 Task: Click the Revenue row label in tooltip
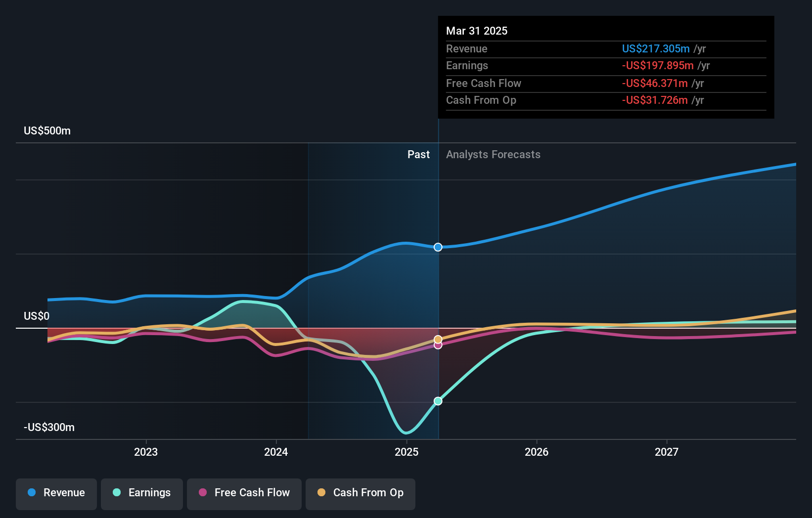[x=467, y=48]
